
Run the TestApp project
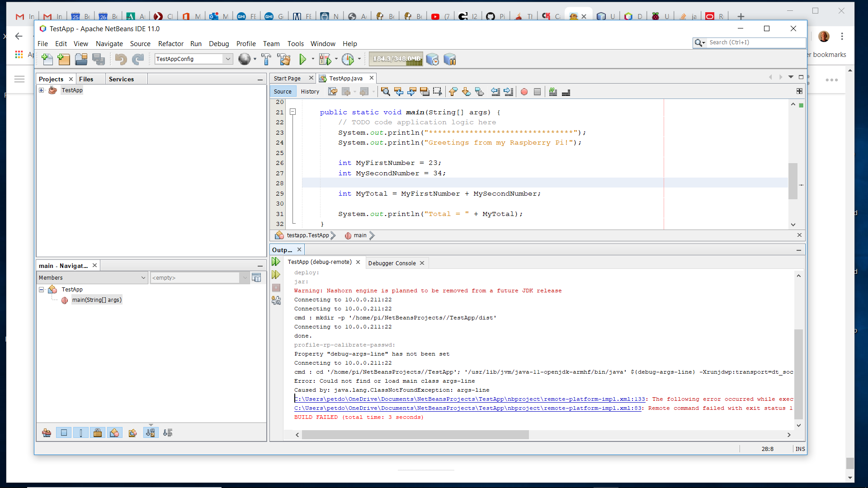click(x=303, y=59)
